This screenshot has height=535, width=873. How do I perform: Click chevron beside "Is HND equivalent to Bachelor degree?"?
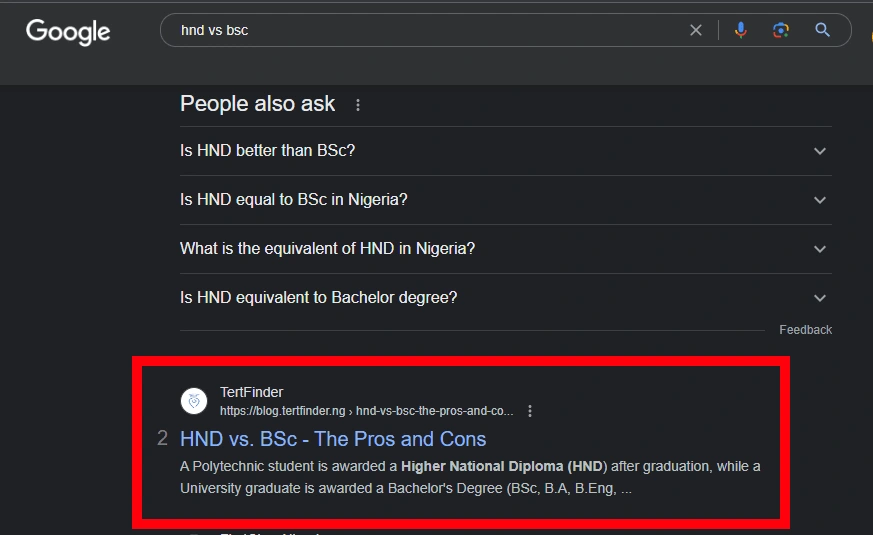[x=820, y=298]
